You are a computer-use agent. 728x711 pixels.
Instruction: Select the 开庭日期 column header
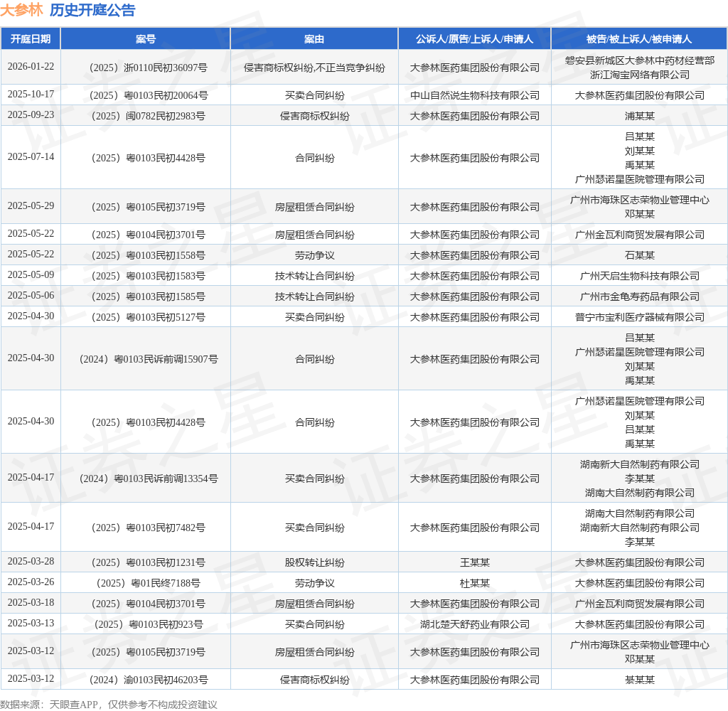tap(31, 39)
